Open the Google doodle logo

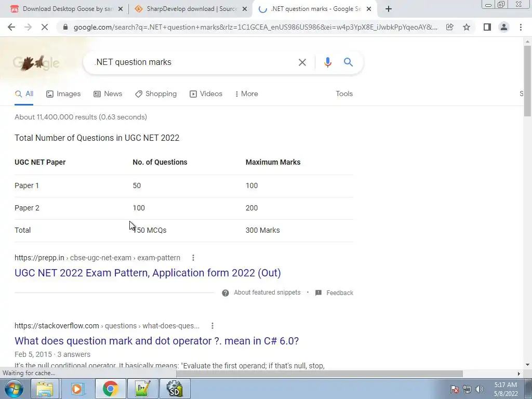tap(36, 63)
